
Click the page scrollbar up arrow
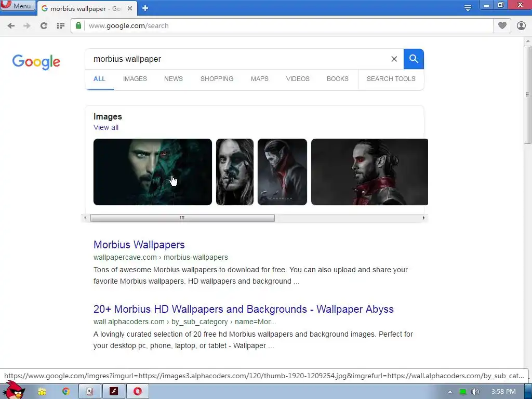528,41
